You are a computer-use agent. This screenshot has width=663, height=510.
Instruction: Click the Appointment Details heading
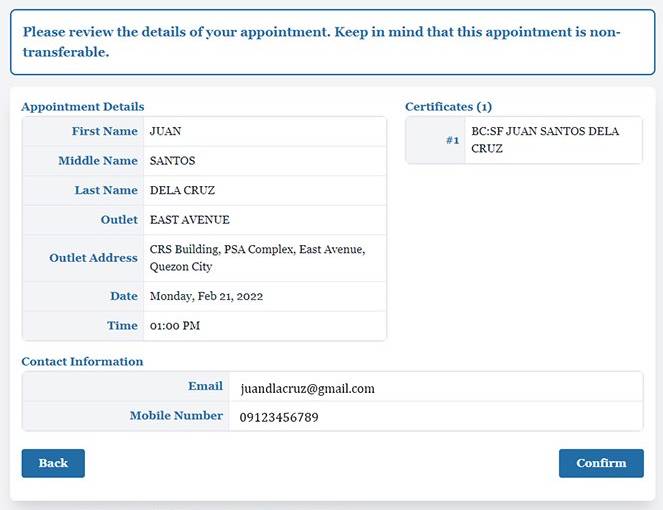coord(83,107)
